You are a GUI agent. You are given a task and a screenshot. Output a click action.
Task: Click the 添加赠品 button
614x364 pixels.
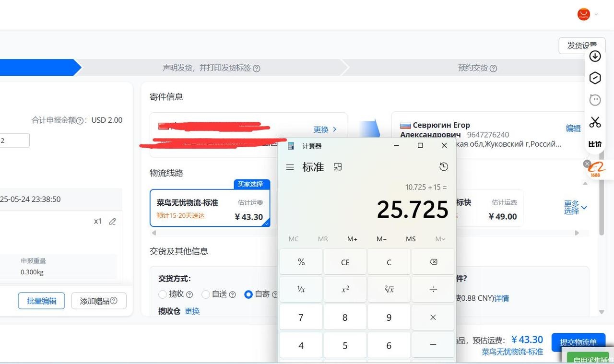coord(99,301)
